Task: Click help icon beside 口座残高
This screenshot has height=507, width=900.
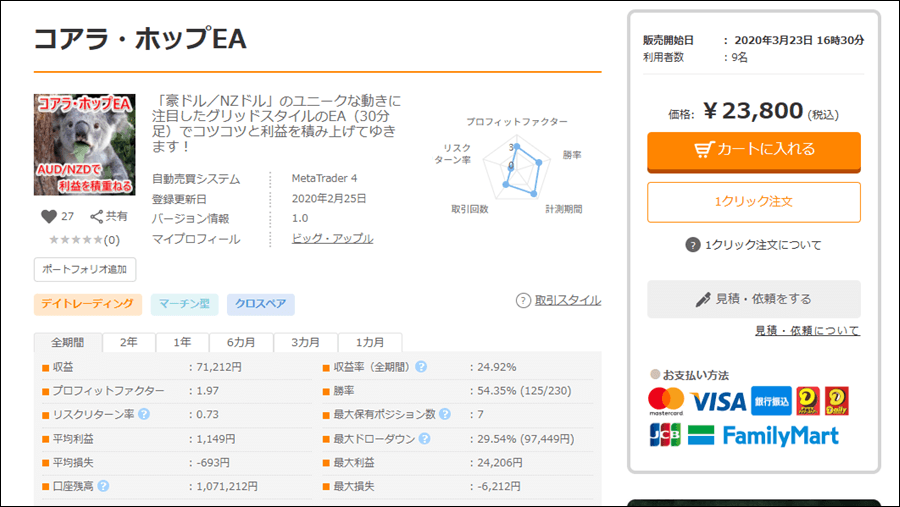Action: [103, 486]
